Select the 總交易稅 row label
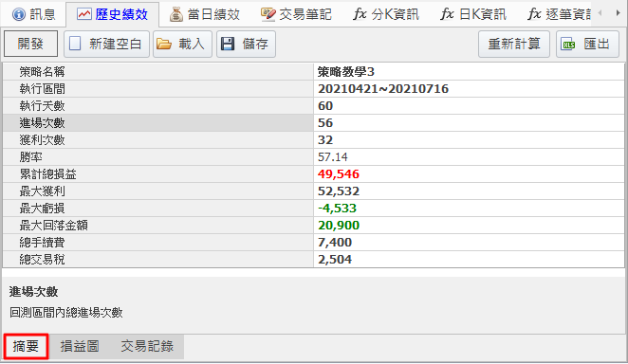The width and height of the screenshot is (628, 364). [x=42, y=260]
